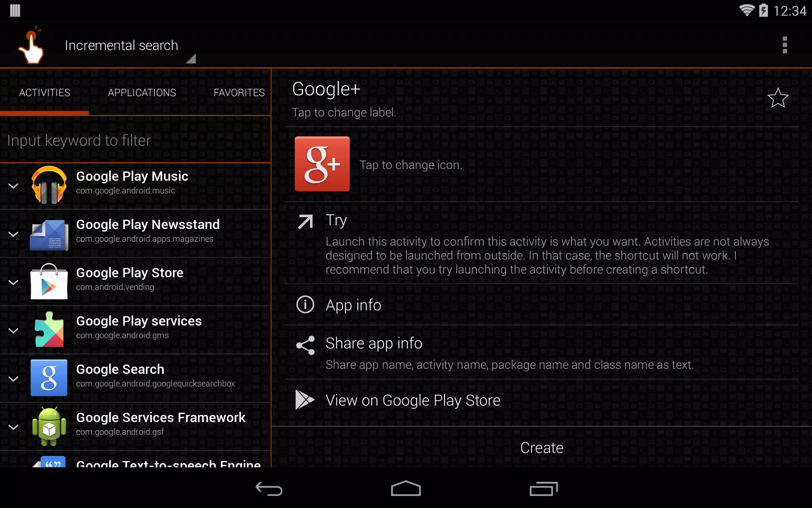The height and width of the screenshot is (508, 812).
Task: Click the Input keyword to filter field
Action: point(135,140)
